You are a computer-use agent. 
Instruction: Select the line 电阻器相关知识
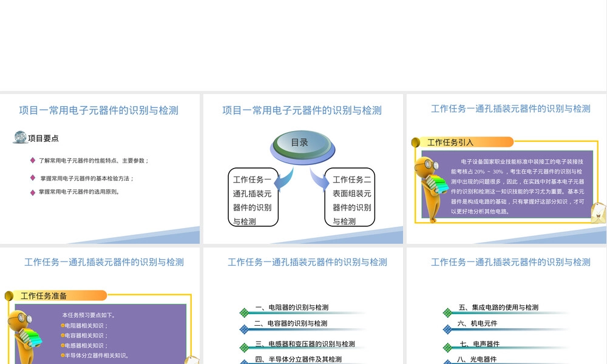click(x=86, y=326)
